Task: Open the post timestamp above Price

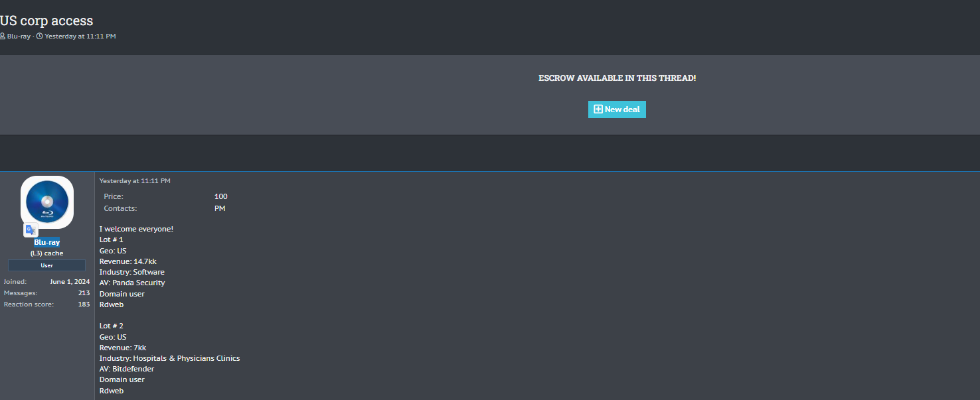Action: click(135, 180)
